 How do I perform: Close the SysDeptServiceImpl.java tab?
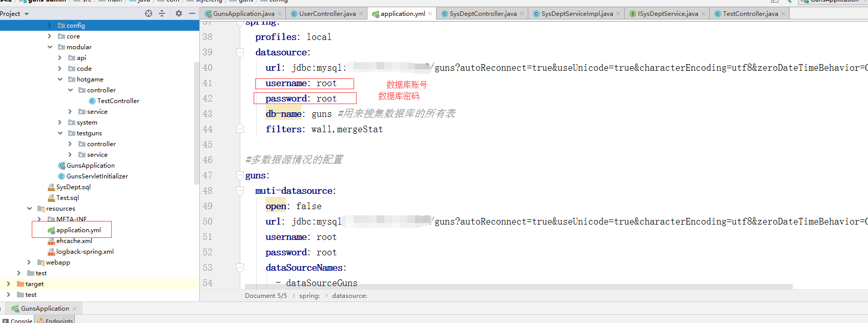618,14
